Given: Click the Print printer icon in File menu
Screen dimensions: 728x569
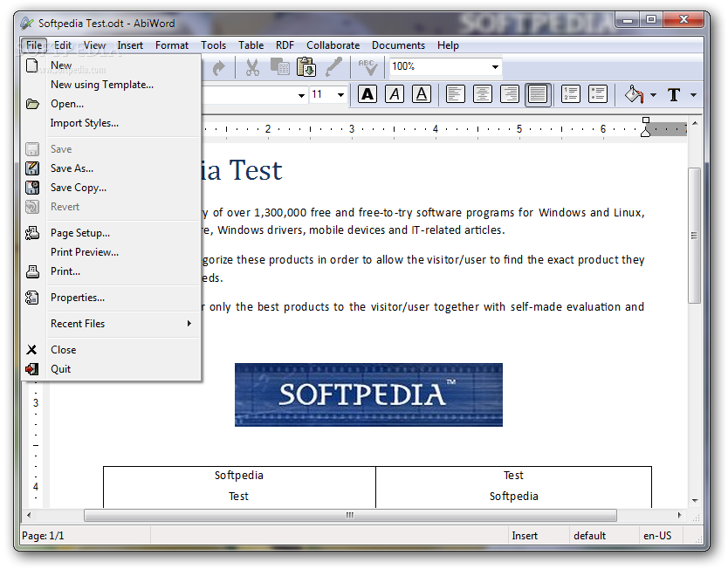Looking at the screenshot, I should (x=32, y=271).
